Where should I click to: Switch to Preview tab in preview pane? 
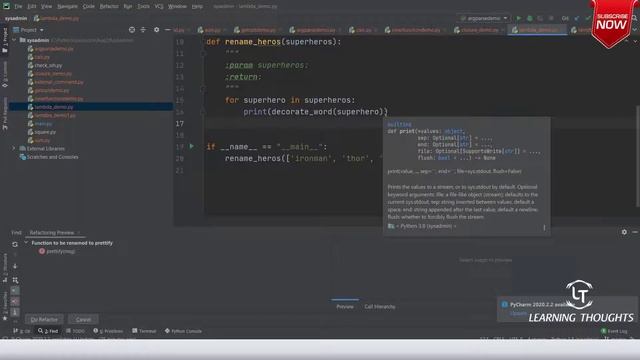[345, 307]
